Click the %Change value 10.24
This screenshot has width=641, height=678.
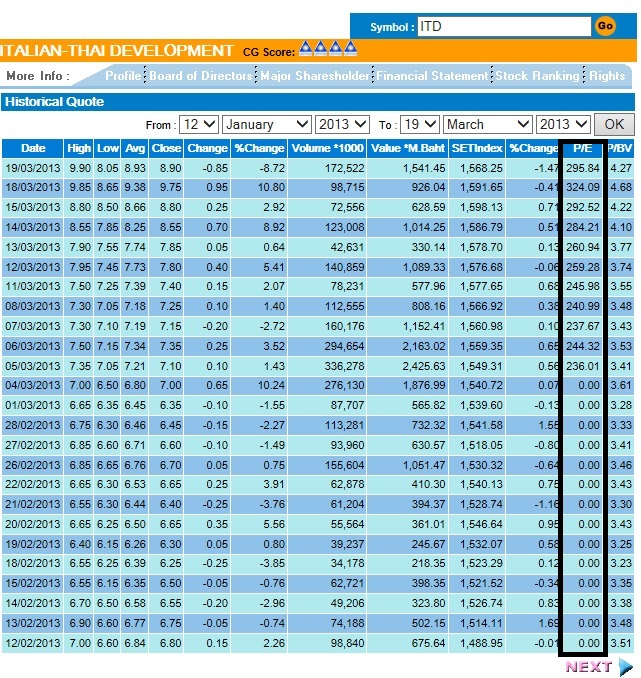pos(271,385)
